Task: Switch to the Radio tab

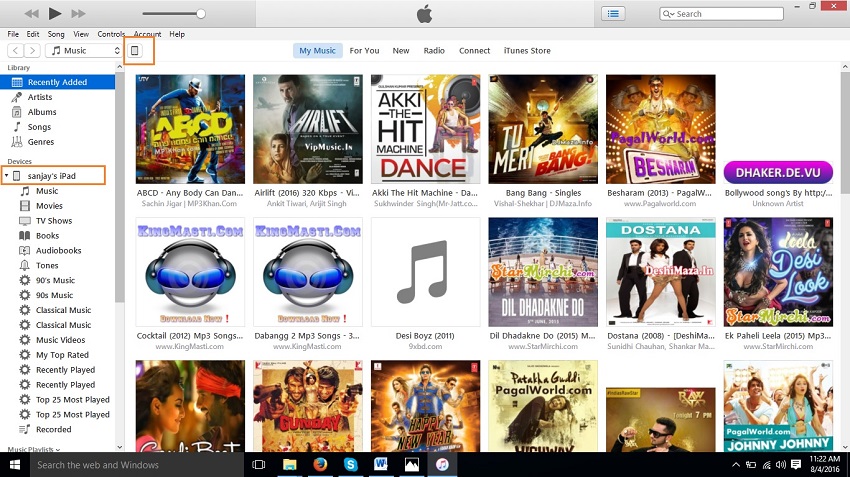Action: [434, 50]
